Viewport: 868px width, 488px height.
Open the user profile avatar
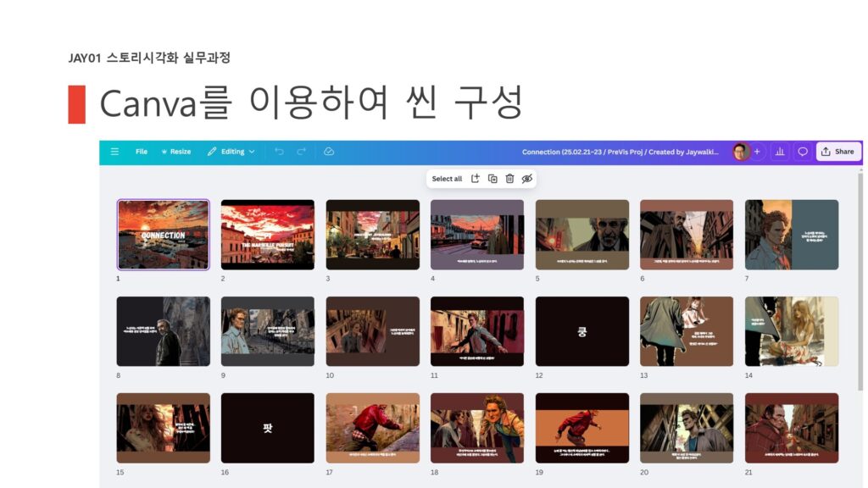point(741,152)
